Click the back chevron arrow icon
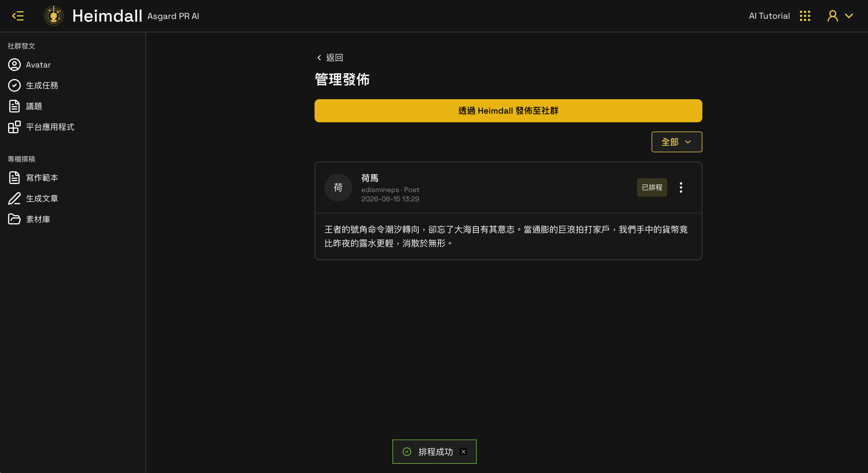The height and width of the screenshot is (473, 868). click(319, 58)
